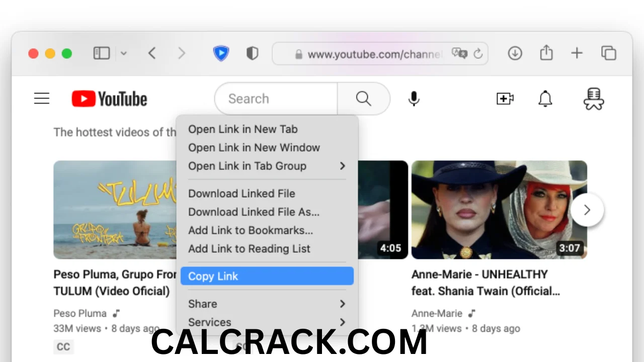Click the next carousel arrow button

587,210
